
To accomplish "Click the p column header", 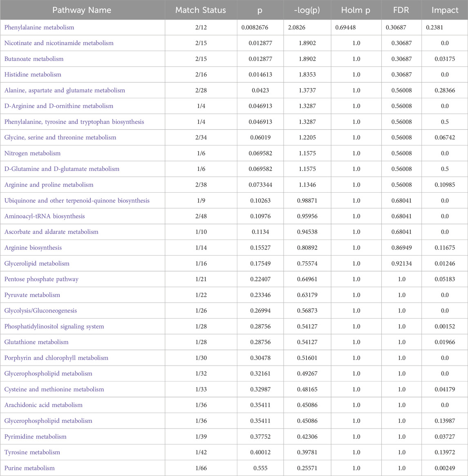I will (260, 10).
